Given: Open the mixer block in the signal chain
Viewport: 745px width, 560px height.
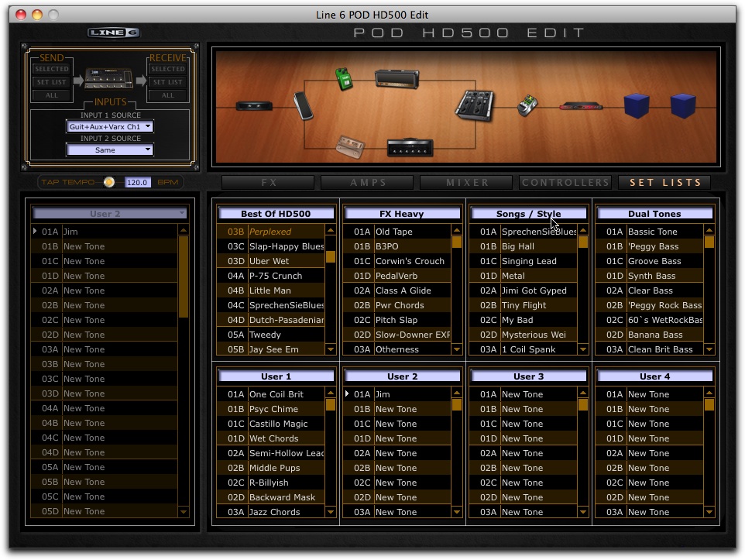Looking at the screenshot, I should (x=474, y=104).
